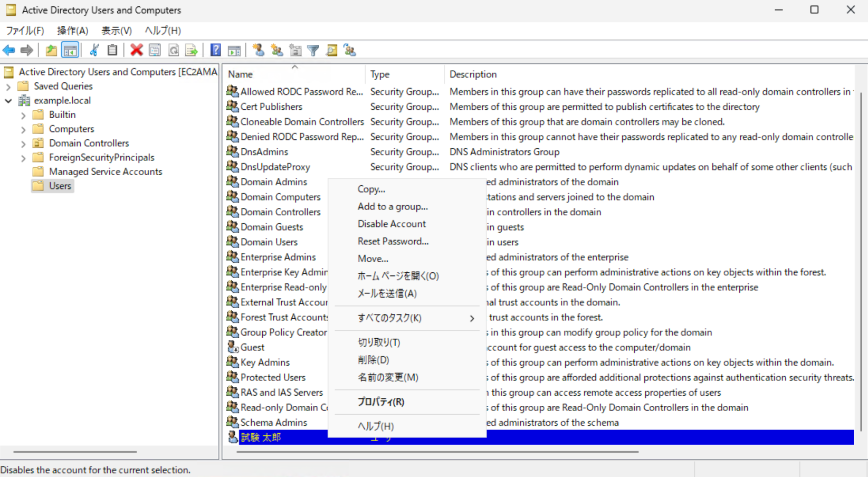Click the blue Back arrow in toolbar
The image size is (868, 477).
[9, 51]
